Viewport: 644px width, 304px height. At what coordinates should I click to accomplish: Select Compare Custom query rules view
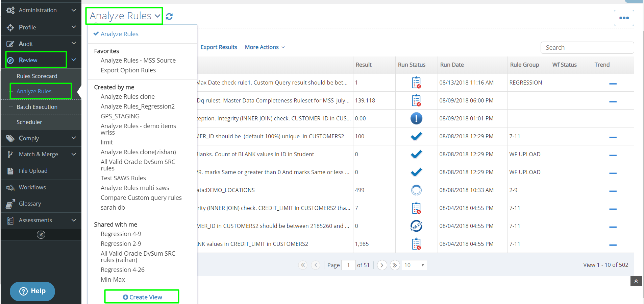pos(141,198)
